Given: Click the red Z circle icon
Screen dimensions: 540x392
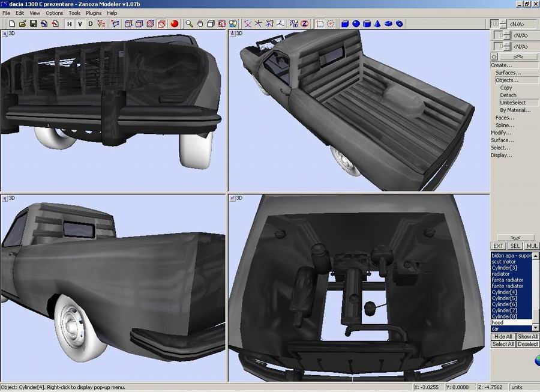Looking at the screenshot, I should [x=304, y=24].
